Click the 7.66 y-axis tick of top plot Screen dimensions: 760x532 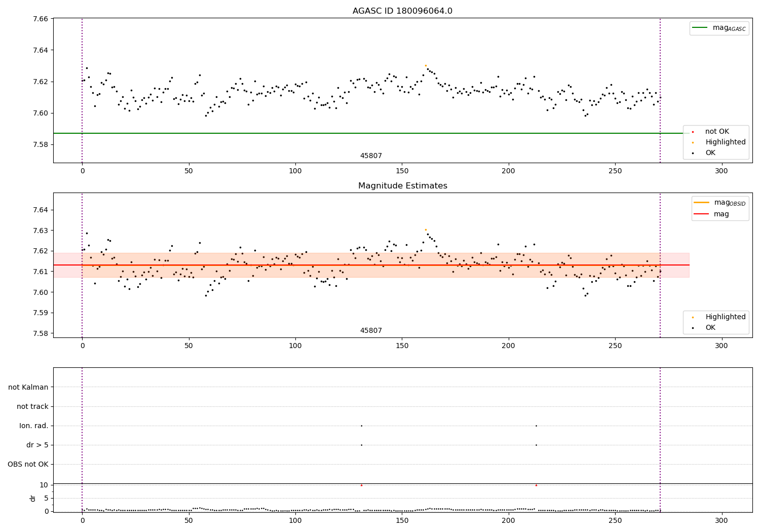[x=40, y=19]
